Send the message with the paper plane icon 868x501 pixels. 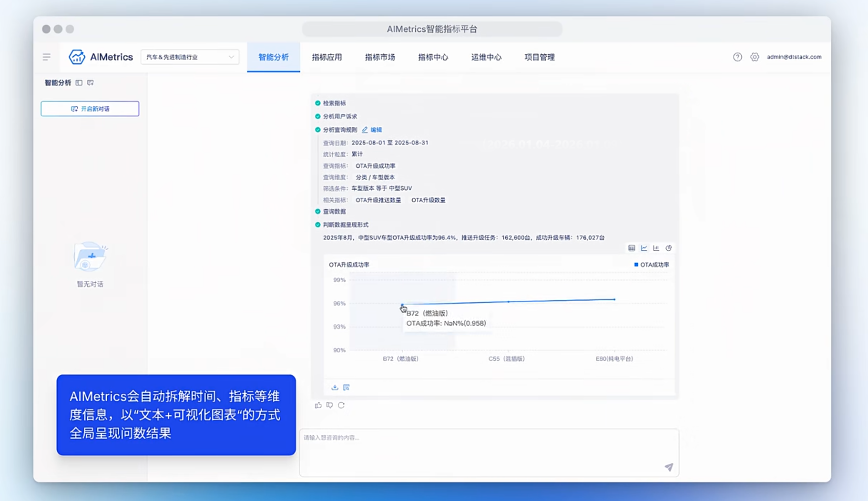tap(669, 467)
